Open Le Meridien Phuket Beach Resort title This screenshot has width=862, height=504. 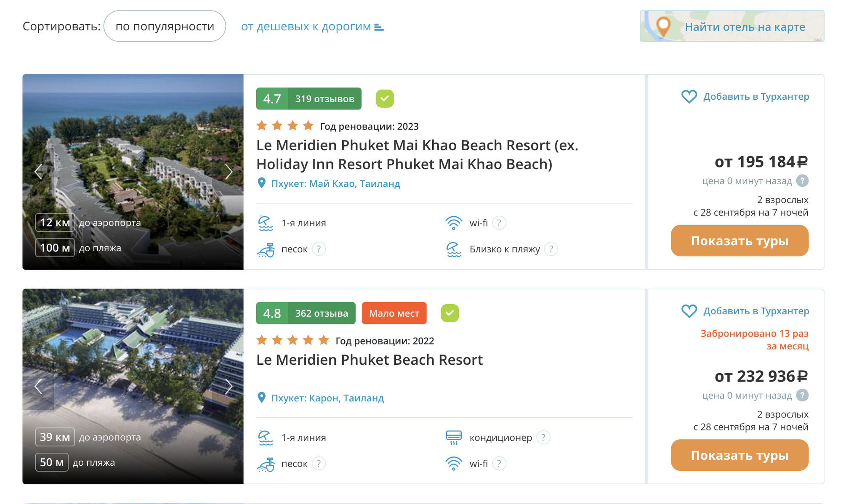point(370,360)
